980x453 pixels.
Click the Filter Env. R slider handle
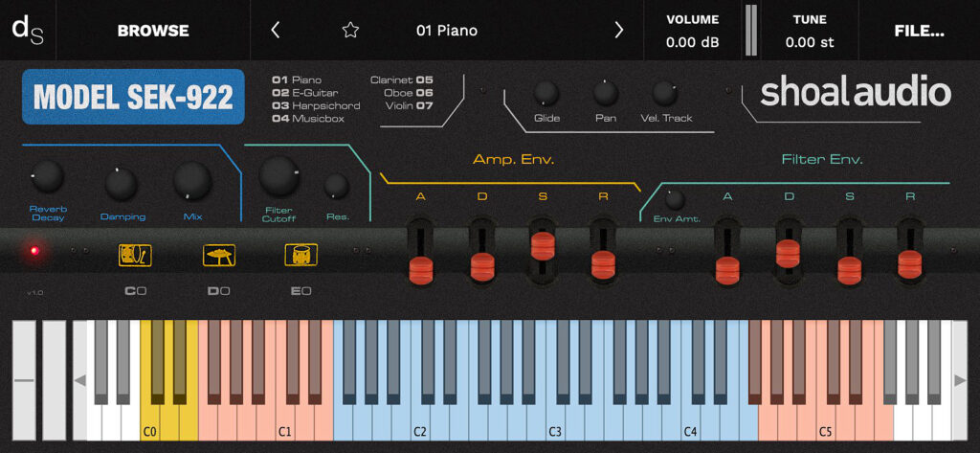(909, 264)
